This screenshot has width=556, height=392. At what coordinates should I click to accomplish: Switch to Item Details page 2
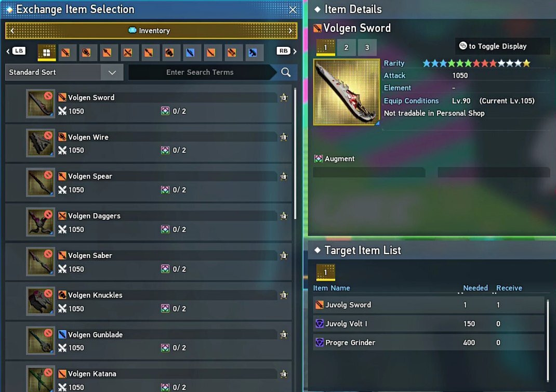(x=346, y=47)
